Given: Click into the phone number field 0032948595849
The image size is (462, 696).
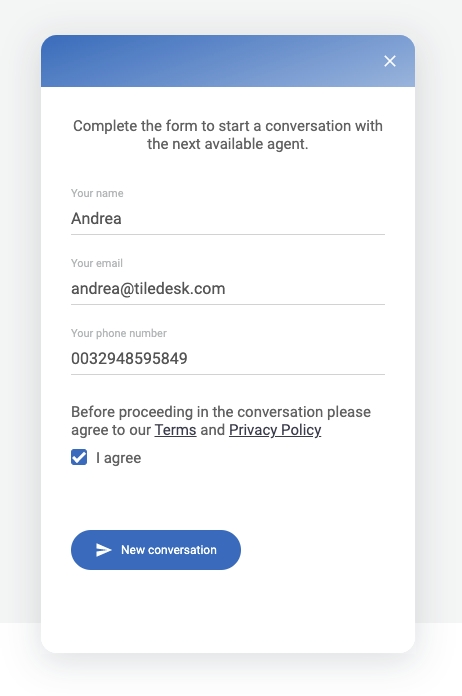Looking at the screenshot, I should [x=228, y=359].
